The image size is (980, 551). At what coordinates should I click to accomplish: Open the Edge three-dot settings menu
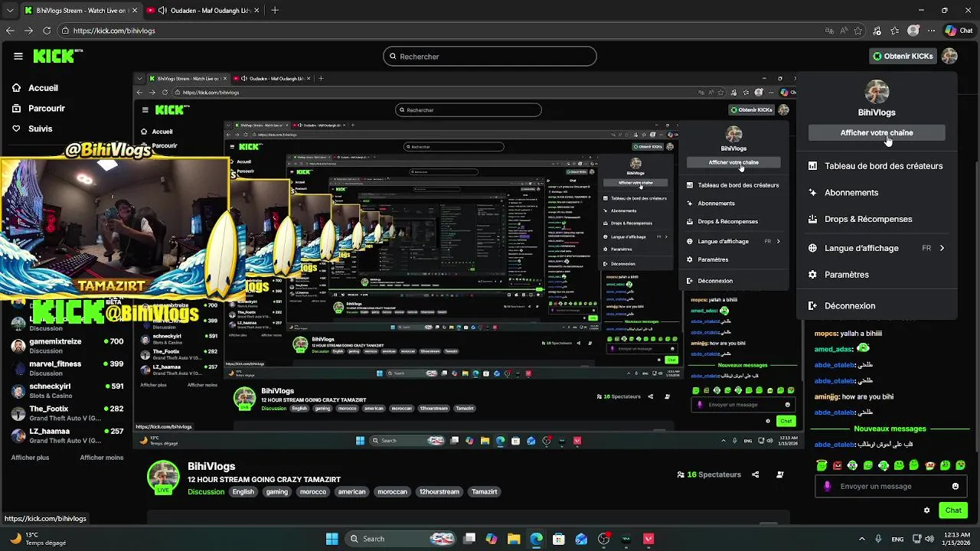point(931,31)
